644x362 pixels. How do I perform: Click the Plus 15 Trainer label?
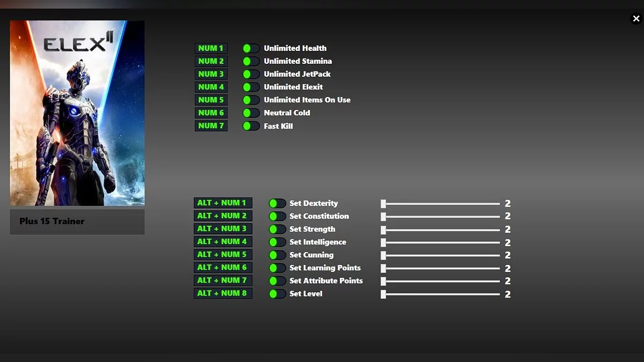52,221
